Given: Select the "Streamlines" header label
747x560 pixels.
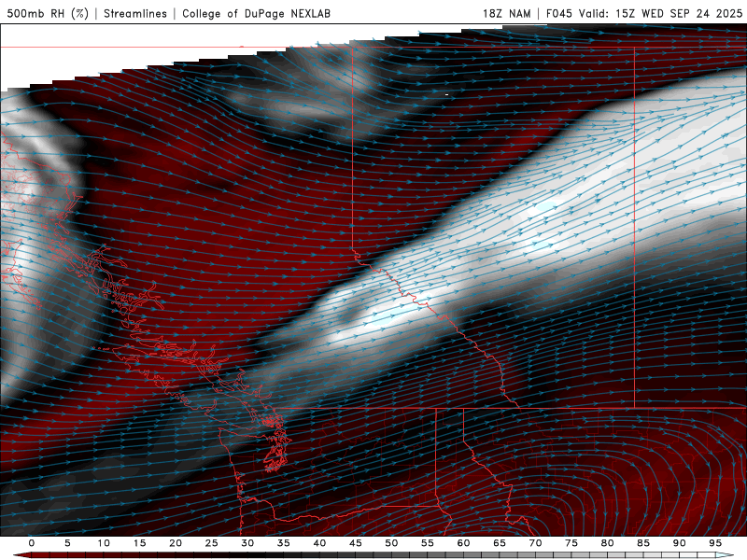Looking at the screenshot, I should coord(135,13).
